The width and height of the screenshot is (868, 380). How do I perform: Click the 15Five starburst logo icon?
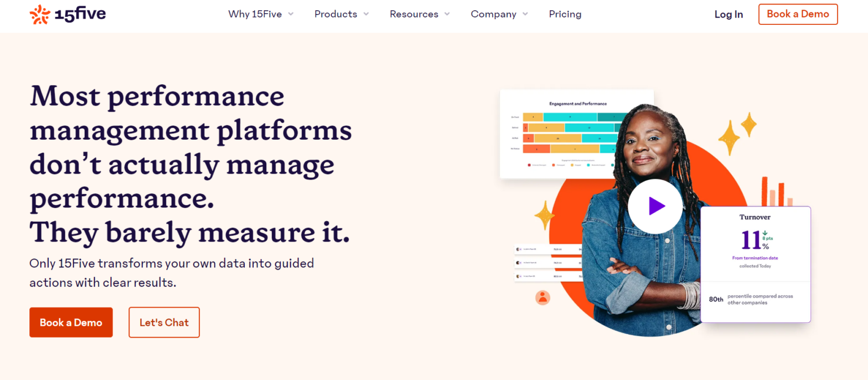[x=40, y=15]
